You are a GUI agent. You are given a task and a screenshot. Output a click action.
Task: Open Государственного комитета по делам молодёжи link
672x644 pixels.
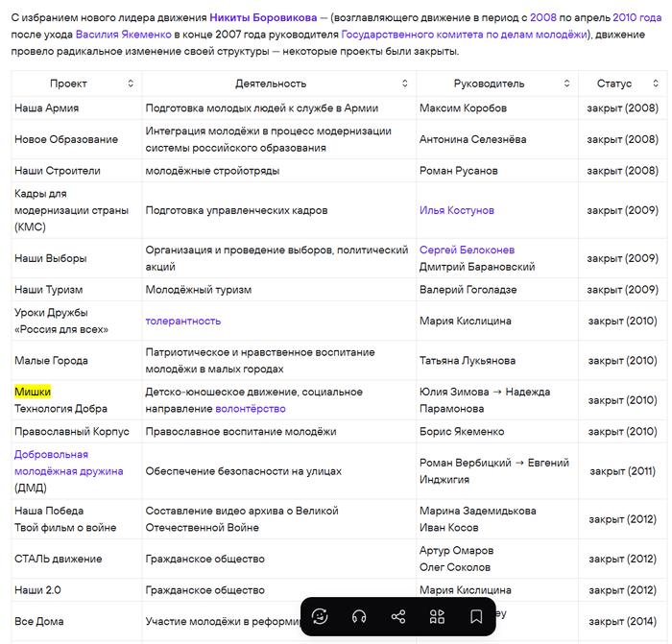tap(465, 35)
